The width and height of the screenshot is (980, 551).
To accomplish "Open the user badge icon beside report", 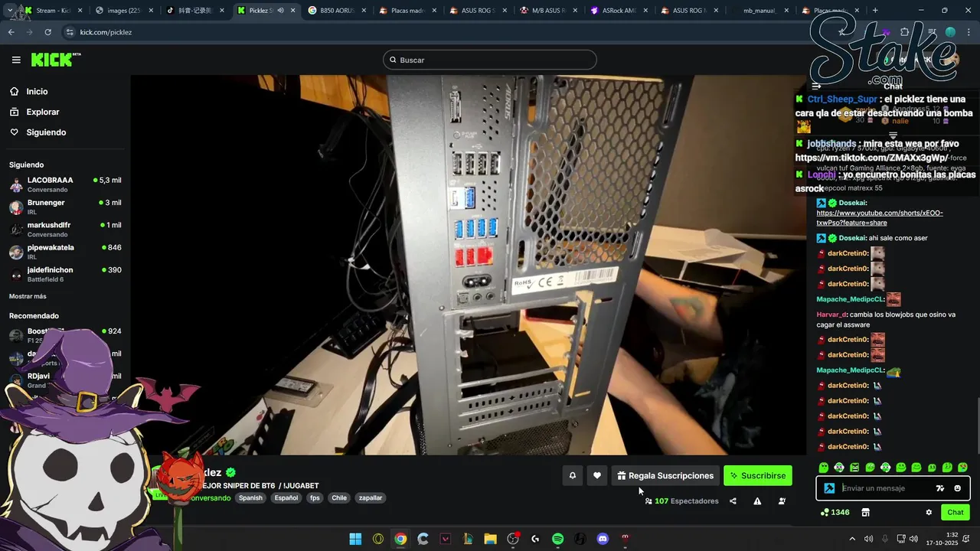I will (782, 501).
